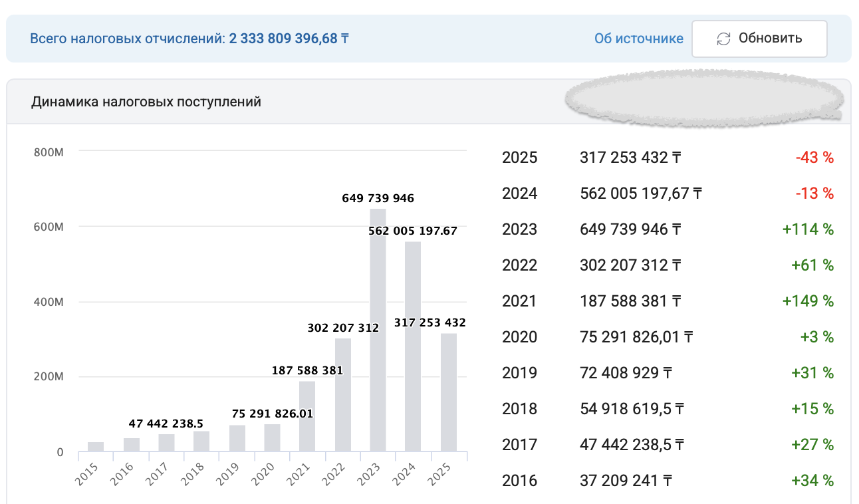Screen dimensions: 859x504
Task: Click the 2024 year in the table
Action: click(519, 193)
